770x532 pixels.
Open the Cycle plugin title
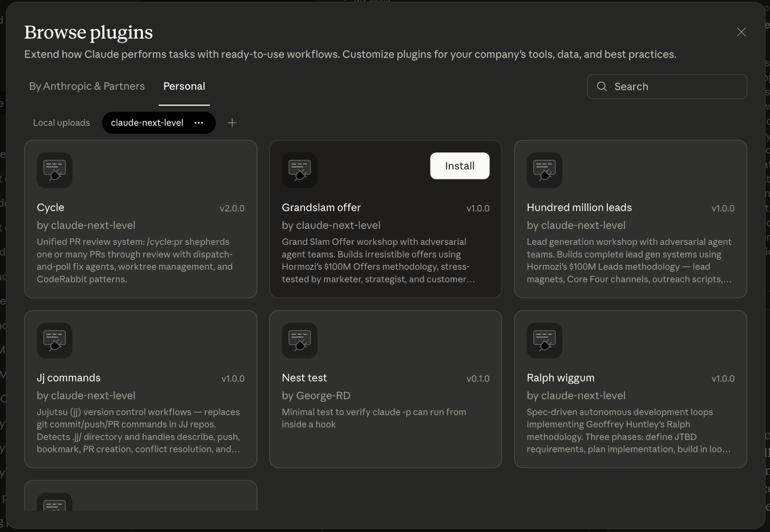click(50, 207)
